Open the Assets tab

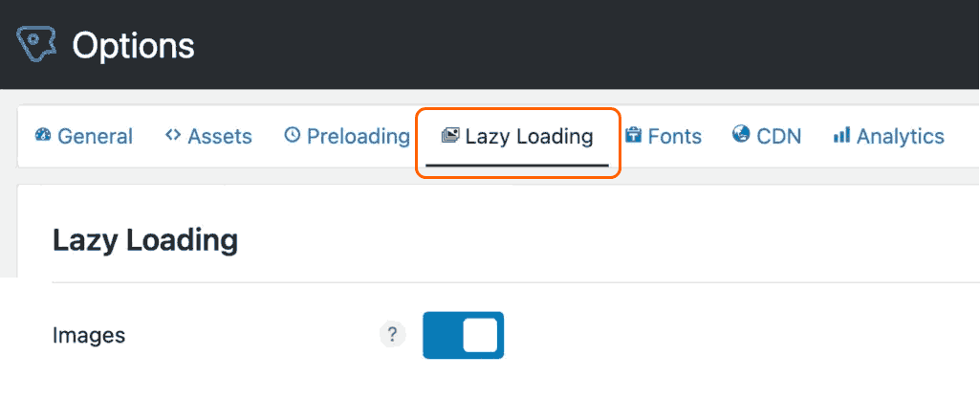coord(220,136)
